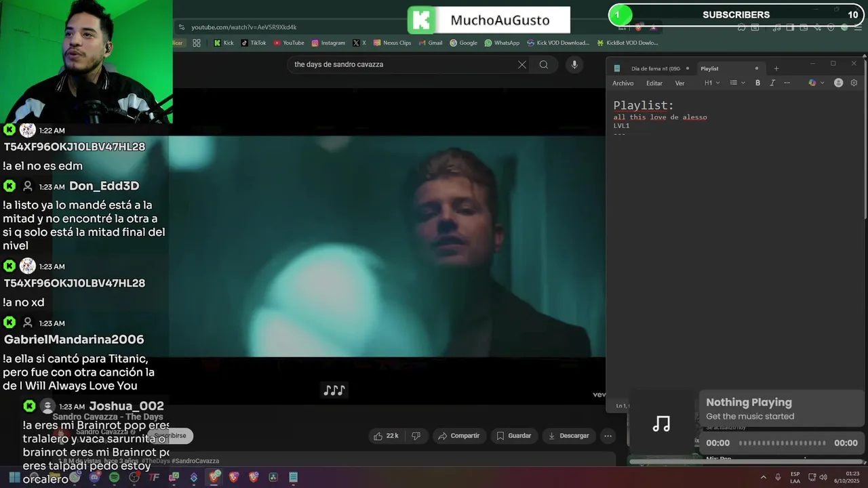This screenshot has width=868, height=488.
Task: Click the 'all this love de alesso' line
Action: click(660, 117)
